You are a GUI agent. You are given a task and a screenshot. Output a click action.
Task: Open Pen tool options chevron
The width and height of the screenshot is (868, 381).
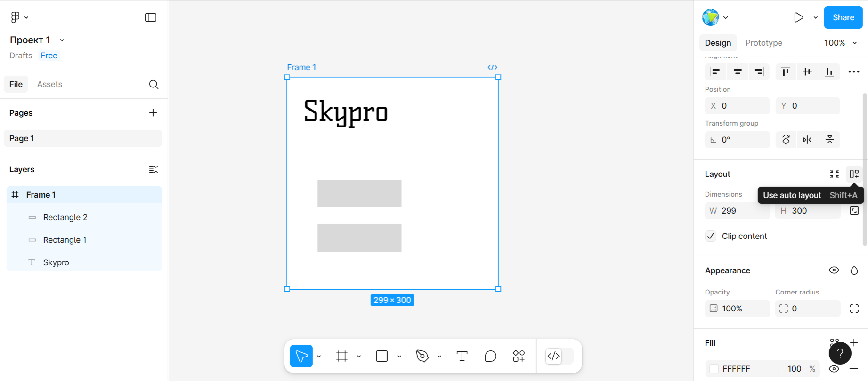439,357
